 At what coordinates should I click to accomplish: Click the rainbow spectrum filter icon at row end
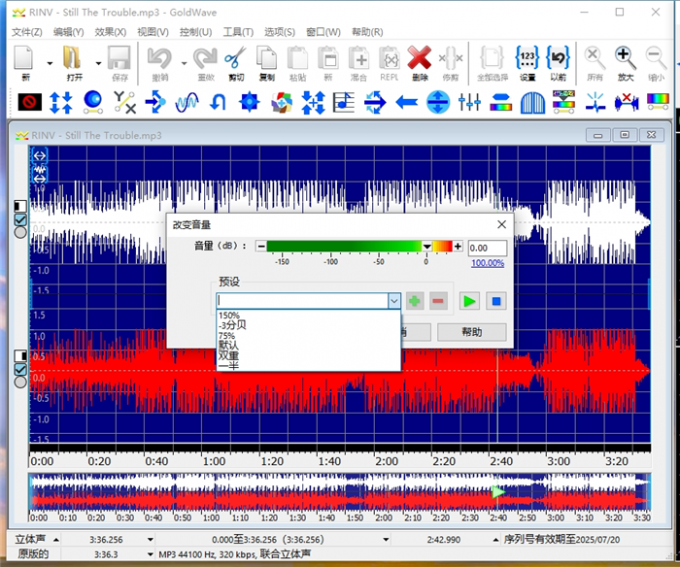pyautogui.click(x=658, y=102)
